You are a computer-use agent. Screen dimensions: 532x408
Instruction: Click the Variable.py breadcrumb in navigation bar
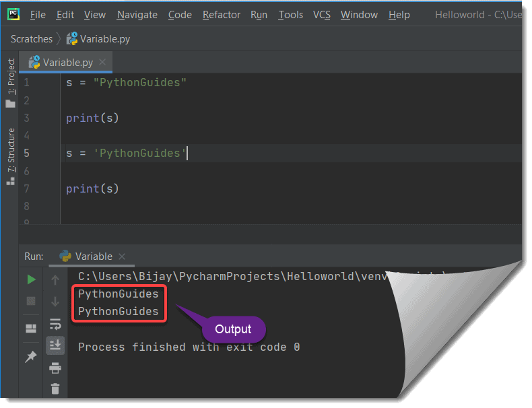[98, 39]
